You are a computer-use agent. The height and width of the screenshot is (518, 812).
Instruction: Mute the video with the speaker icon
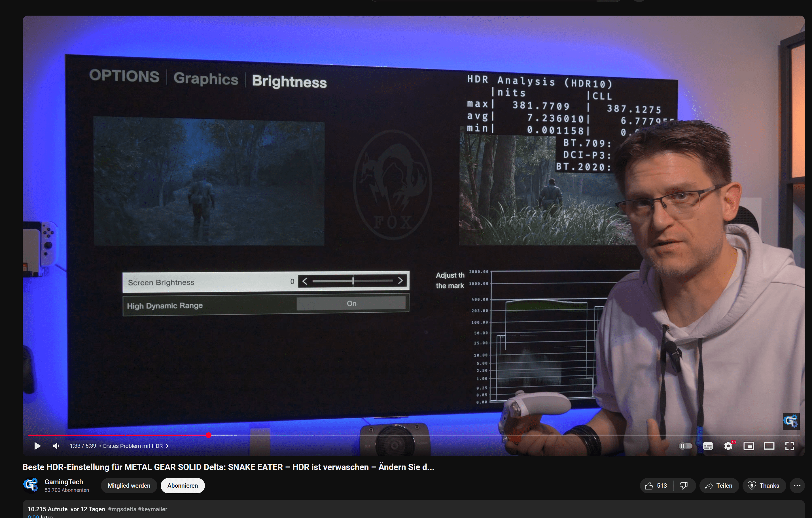point(56,446)
